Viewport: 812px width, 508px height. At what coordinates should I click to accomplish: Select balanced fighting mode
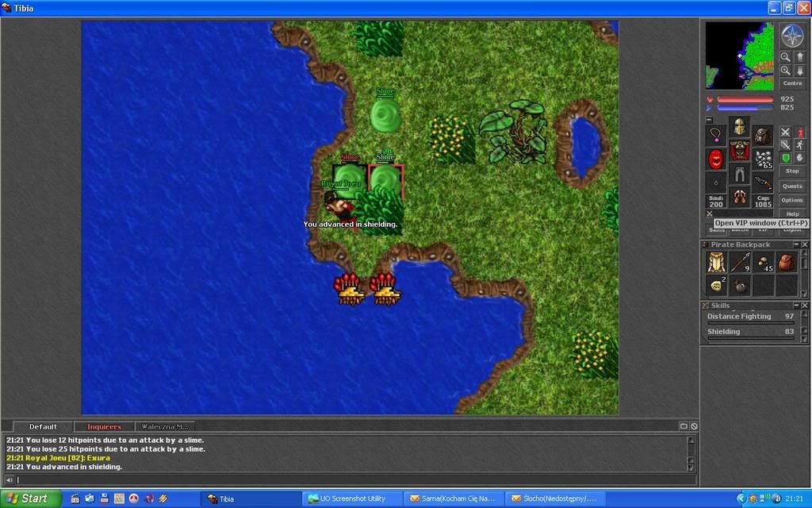tap(786, 144)
